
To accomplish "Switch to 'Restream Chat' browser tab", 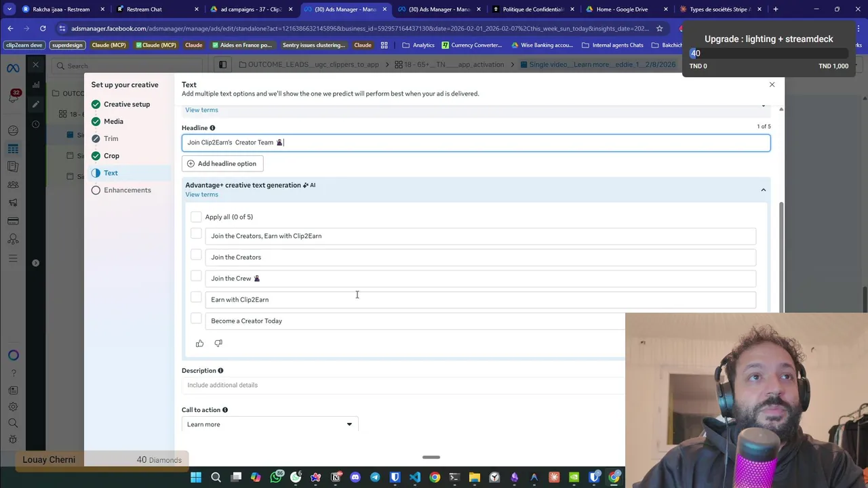I will 156,9.
